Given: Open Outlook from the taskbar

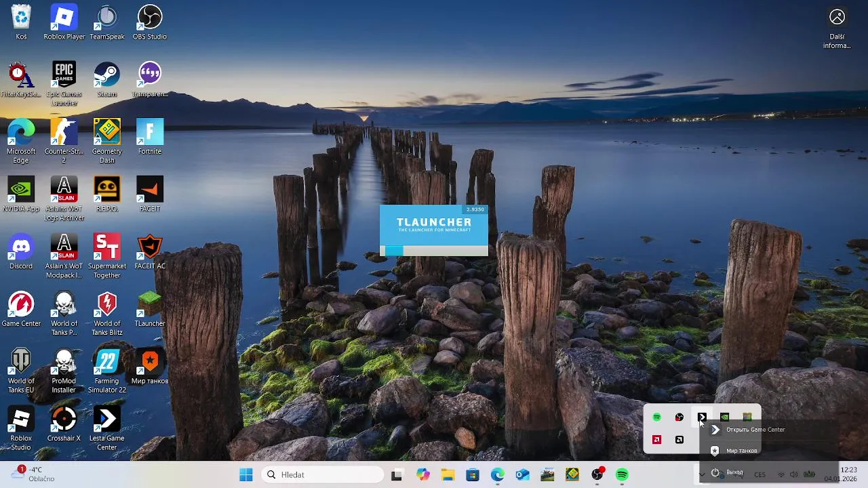Looking at the screenshot, I should (x=522, y=475).
